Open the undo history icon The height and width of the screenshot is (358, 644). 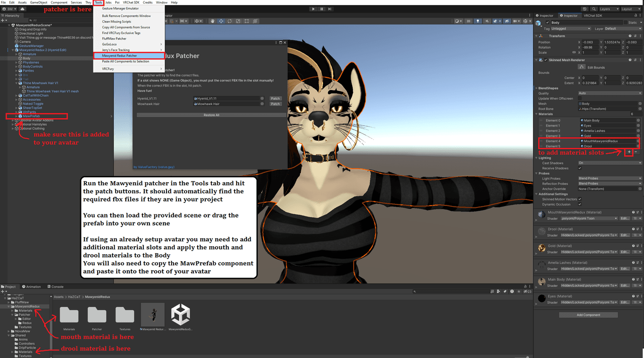coord(585,9)
